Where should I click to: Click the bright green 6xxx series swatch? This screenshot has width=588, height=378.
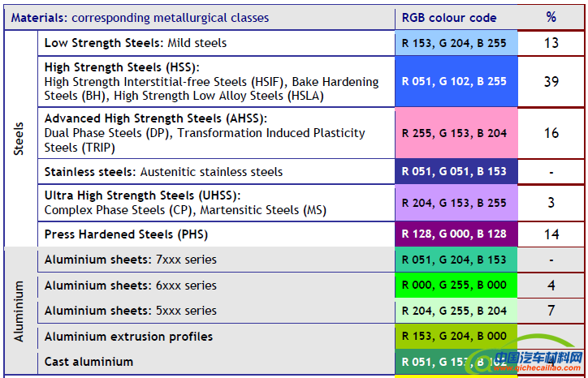(x=456, y=286)
